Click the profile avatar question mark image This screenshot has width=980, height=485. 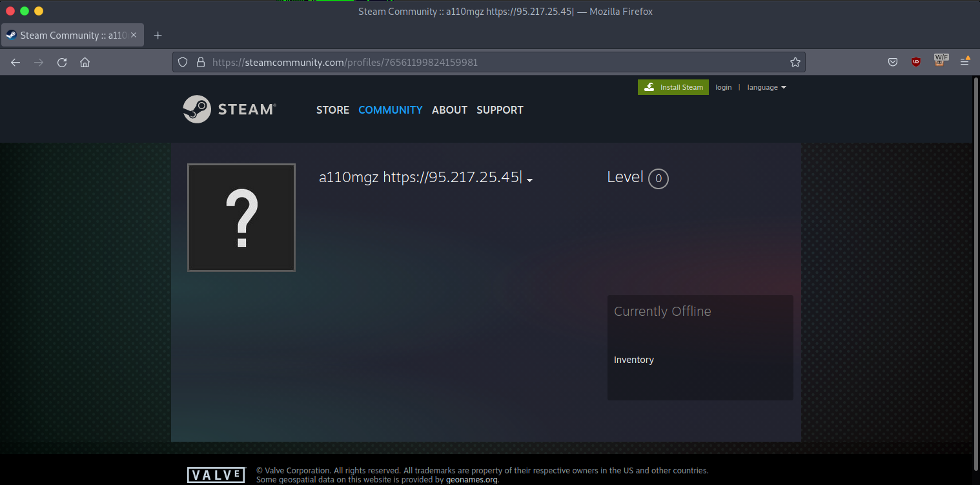241,218
